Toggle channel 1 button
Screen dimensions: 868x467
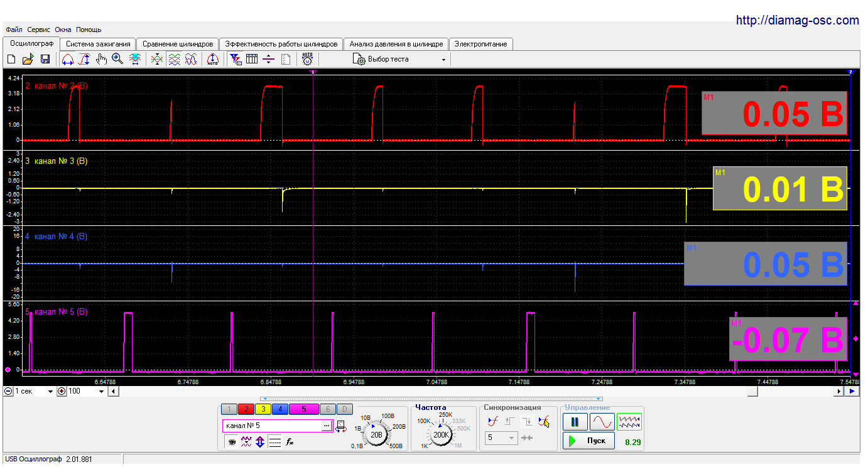coord(229,409)
